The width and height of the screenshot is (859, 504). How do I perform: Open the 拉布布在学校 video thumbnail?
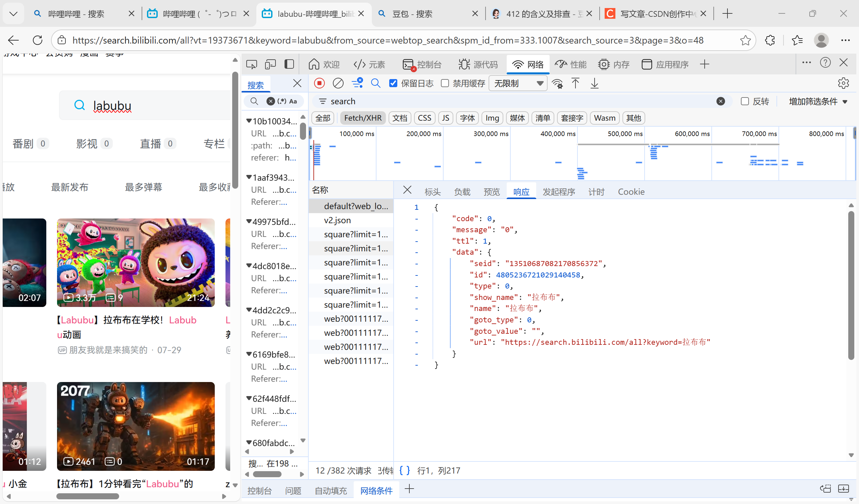(136, 263)
